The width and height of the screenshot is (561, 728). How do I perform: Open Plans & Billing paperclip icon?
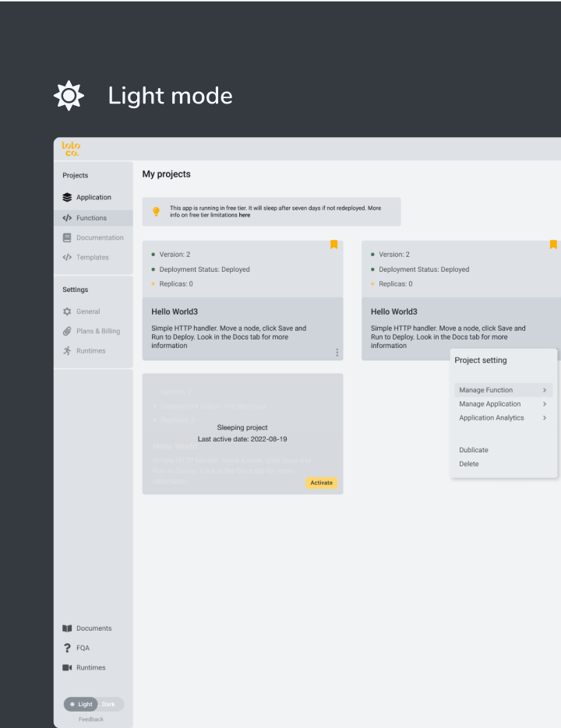[67, 331]
